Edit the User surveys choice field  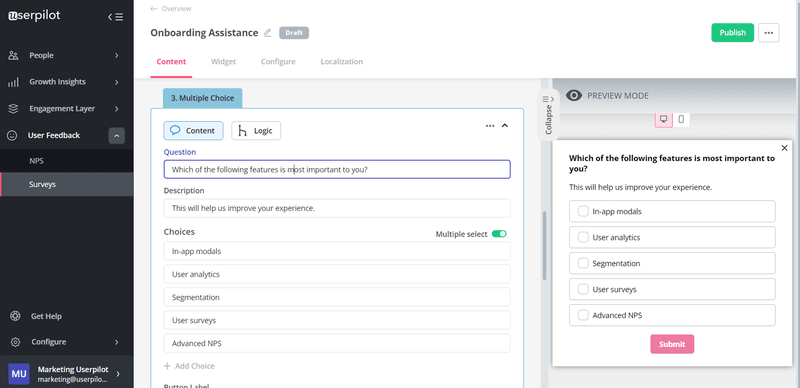(337, 320)
